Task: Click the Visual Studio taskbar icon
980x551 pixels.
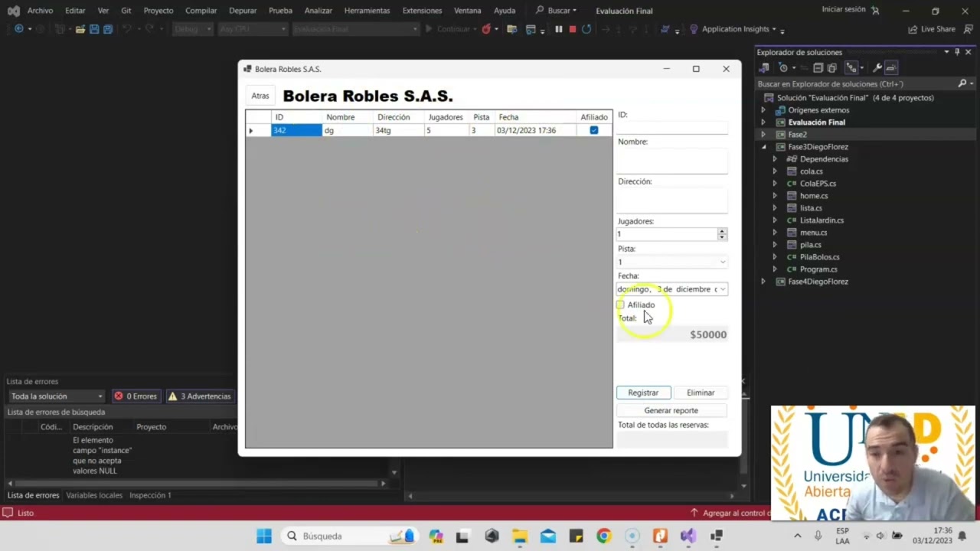Action: (688, 536)
